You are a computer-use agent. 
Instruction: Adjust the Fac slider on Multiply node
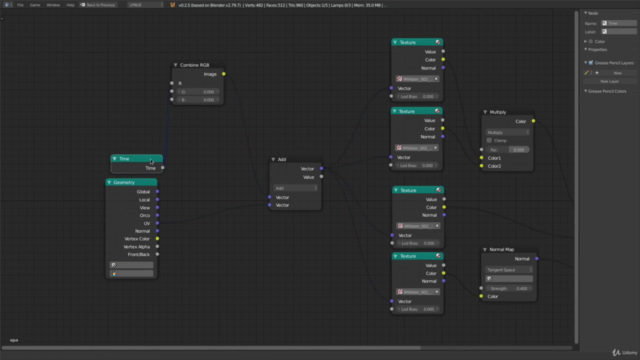click(507, 150)
